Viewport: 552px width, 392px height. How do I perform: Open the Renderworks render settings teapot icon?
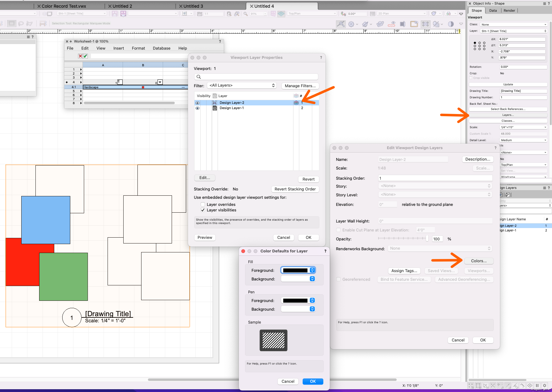tap(380, 24)
